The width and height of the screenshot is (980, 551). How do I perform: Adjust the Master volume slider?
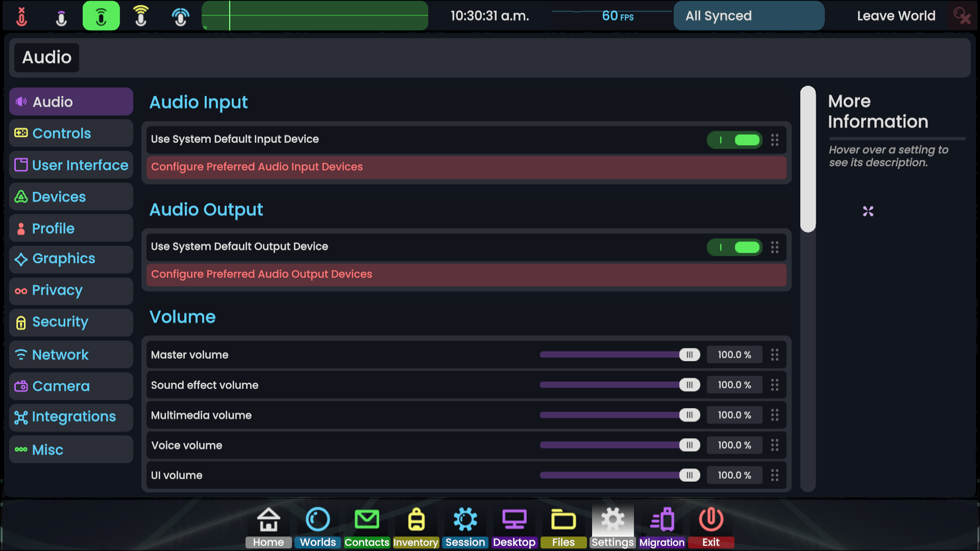690,355
